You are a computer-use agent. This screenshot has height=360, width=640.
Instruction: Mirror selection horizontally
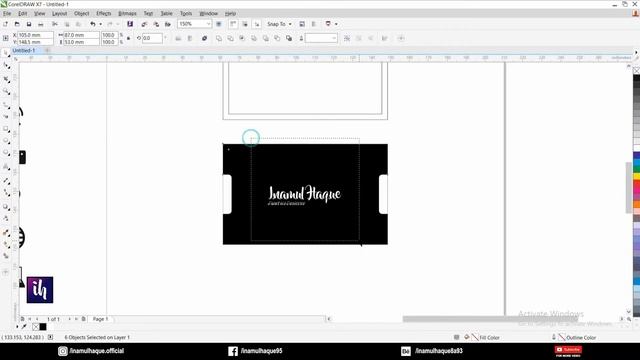click(x=178, y=38)
